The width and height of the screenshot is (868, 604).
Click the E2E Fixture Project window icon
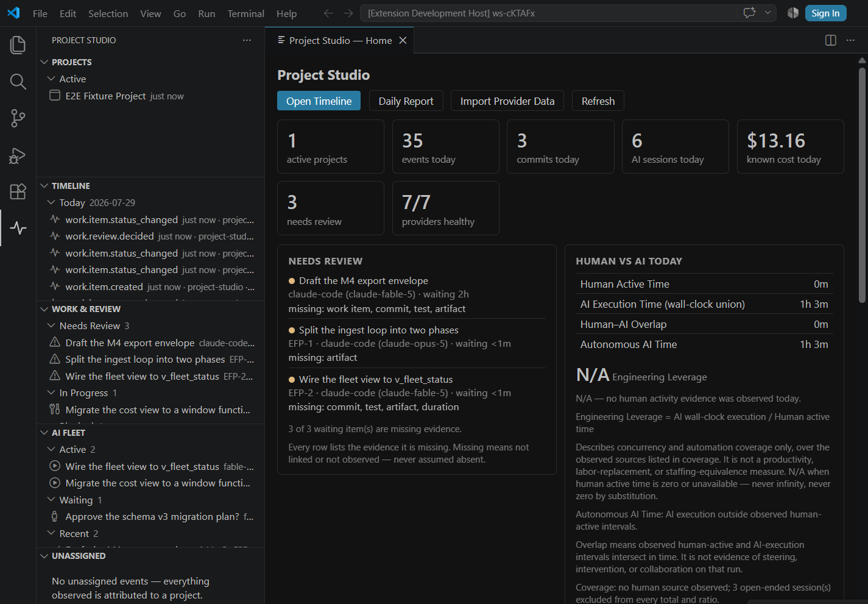click(x=55, y=96)
